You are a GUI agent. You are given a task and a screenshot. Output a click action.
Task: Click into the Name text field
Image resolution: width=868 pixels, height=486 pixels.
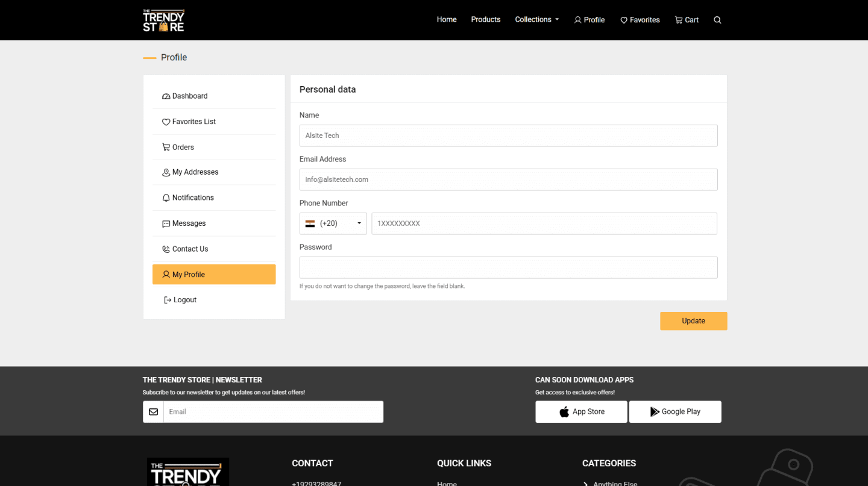coord(508,136)
